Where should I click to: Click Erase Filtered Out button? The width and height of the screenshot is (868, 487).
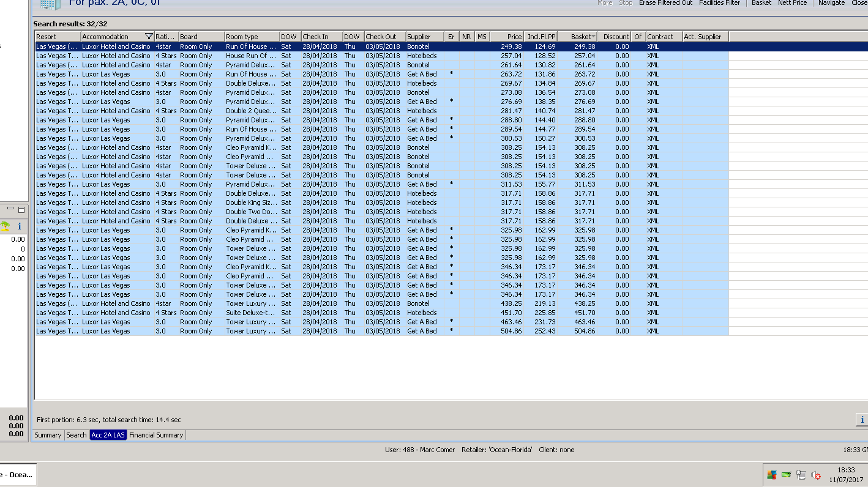click(665, 3)
